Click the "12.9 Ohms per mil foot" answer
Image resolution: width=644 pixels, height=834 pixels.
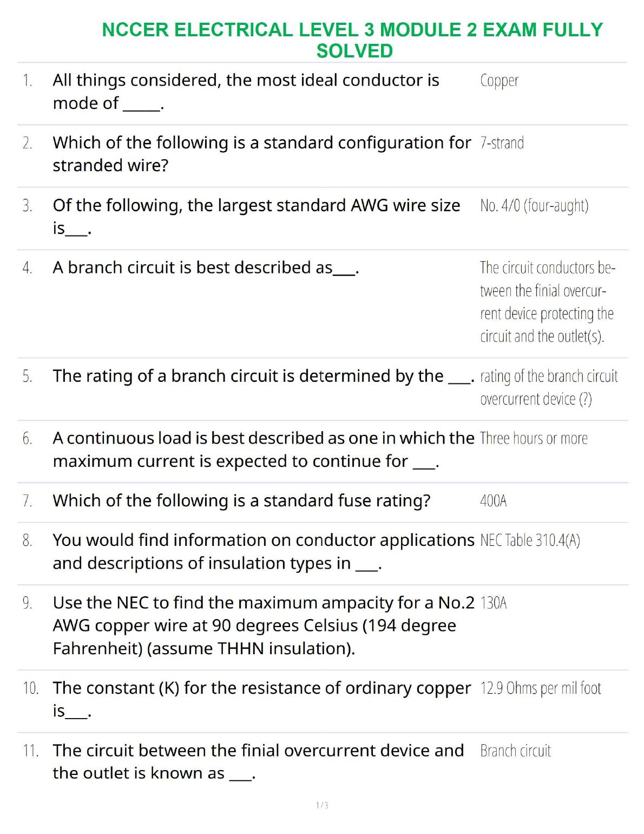pos(541,688)
